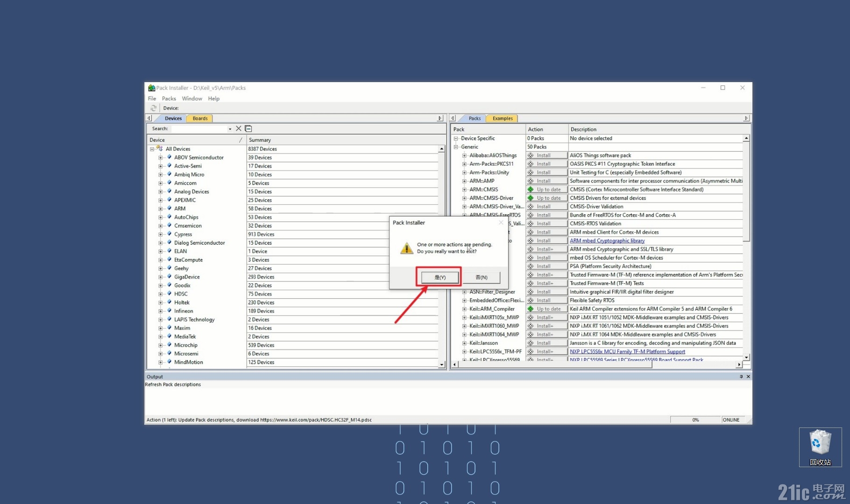This screenshot has height=504, width=850.
Task: Click the install diamond icon for Arm-Packs::Unity
Action: [x=531, y=172]
